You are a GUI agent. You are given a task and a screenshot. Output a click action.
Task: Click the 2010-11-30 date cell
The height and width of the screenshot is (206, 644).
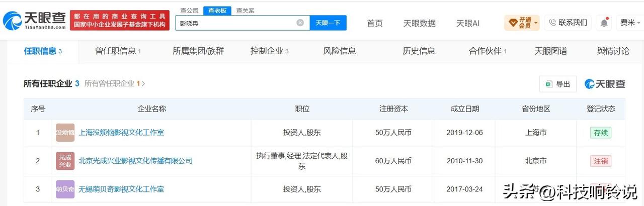click(x=465, y=161)
